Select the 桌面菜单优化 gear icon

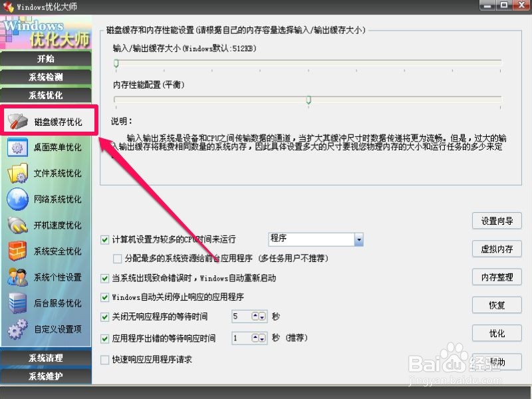click(17, 147)
